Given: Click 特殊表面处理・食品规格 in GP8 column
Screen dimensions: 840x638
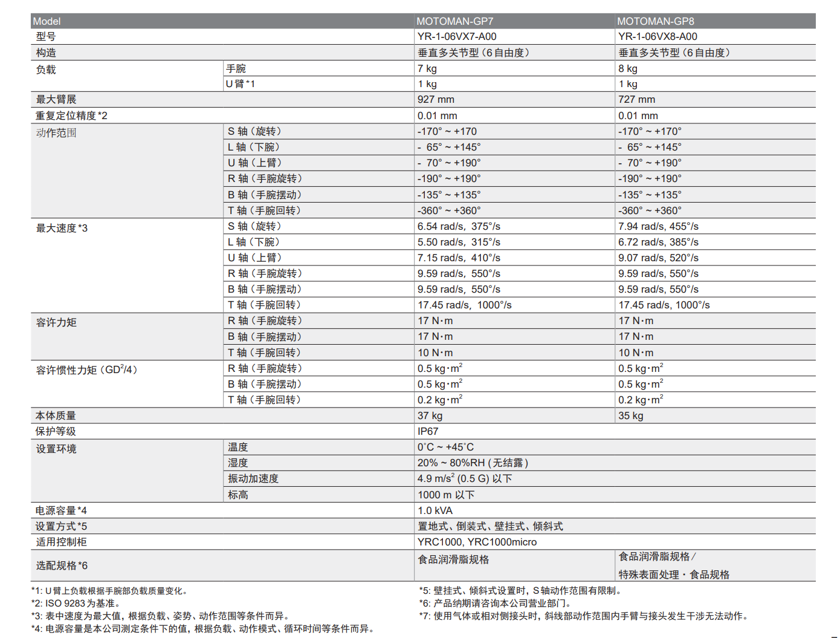Looking at the screenshot, I should tap(674, 575).
